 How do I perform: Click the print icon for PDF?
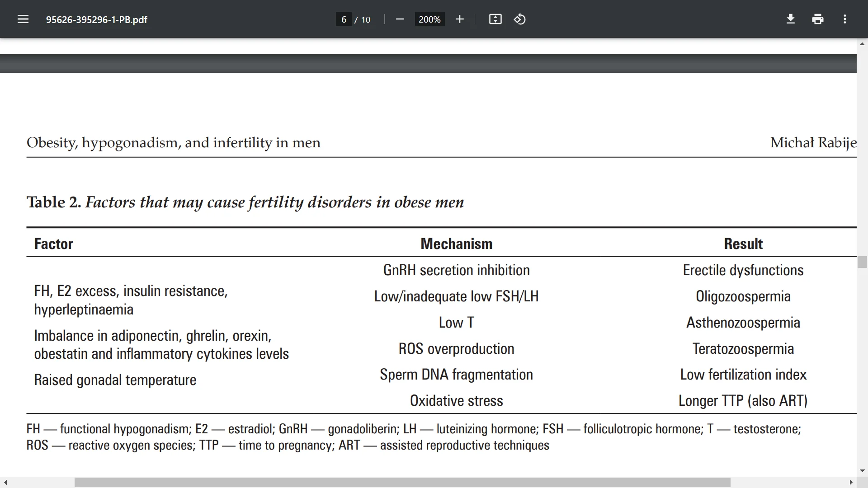pos(817,20)
